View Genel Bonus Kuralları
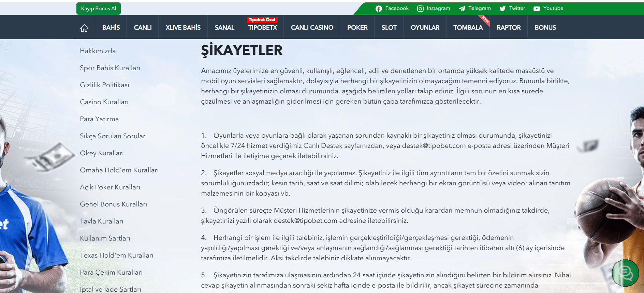 coord(114,204)
